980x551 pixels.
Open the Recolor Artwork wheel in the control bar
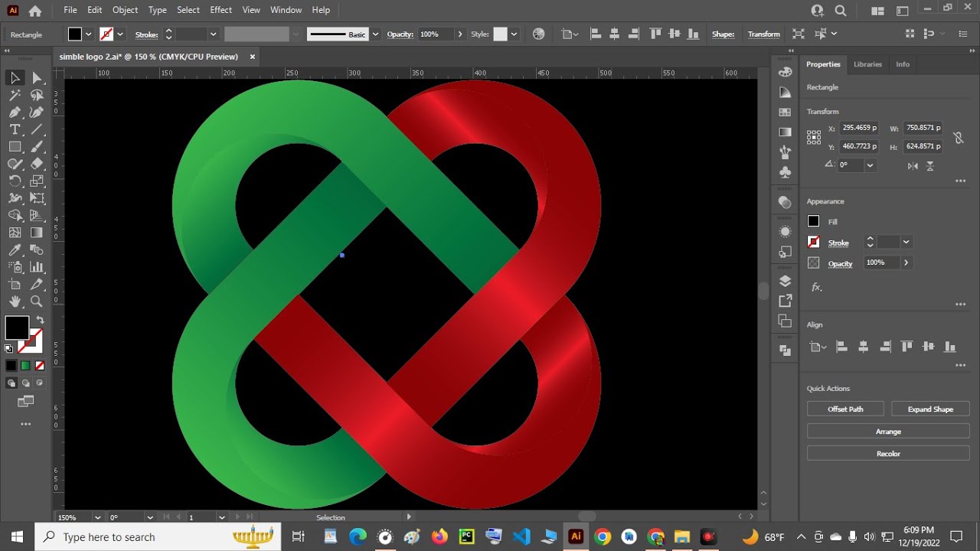(x=538, y=34)
